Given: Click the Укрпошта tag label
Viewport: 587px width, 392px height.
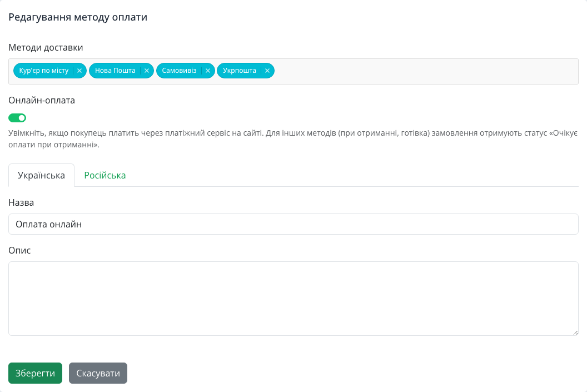Looking at the screenshot, I should tap(239, 71).
